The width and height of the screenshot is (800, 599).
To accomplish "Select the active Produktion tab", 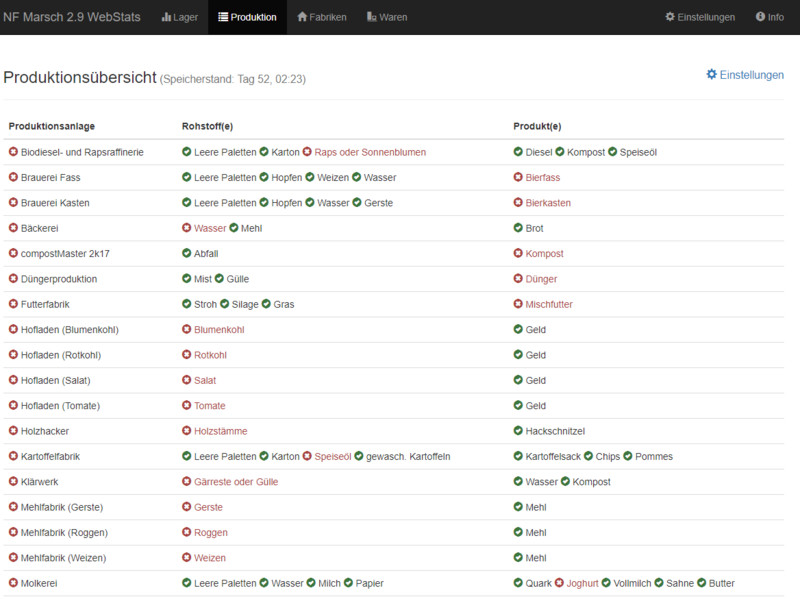I will (247, 17).
